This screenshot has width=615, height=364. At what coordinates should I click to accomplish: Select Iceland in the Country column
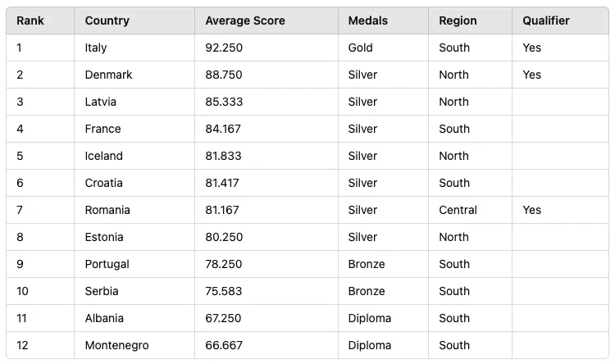tap(103, 156)
